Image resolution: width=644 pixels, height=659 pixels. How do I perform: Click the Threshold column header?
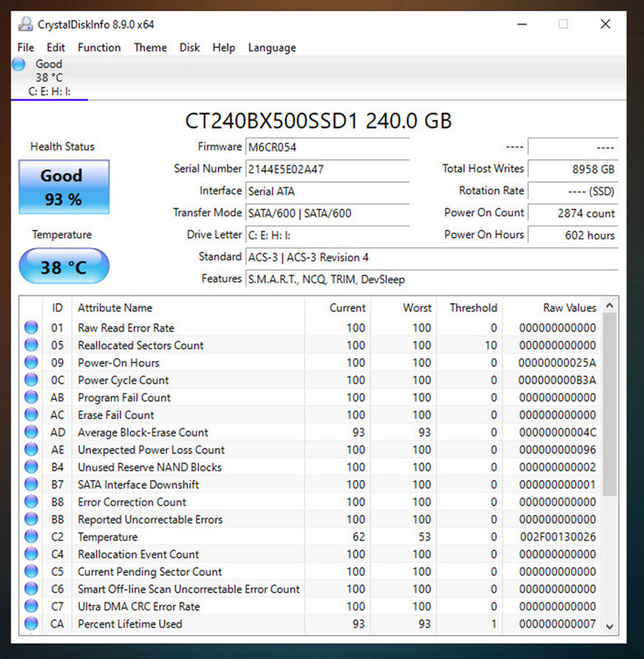pyautogui.click(x=469, y=307)
